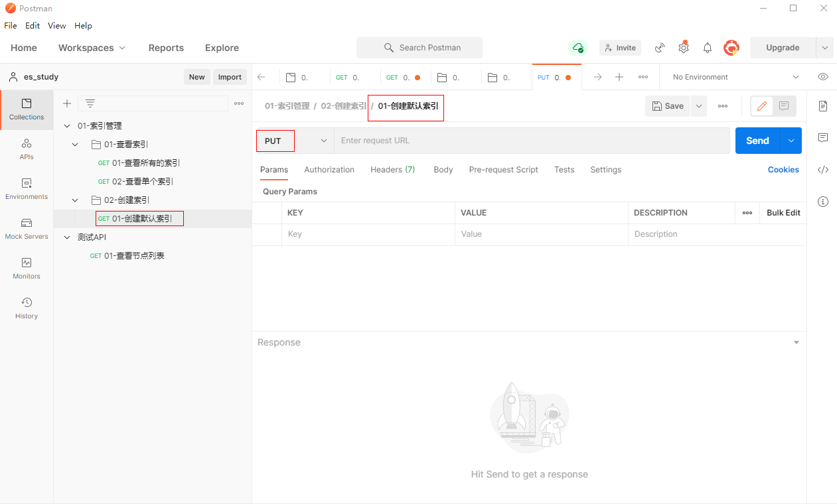Screen dimensions: 837x504
Task: Click the Cookies link
Action: click(x=783, y=170)
